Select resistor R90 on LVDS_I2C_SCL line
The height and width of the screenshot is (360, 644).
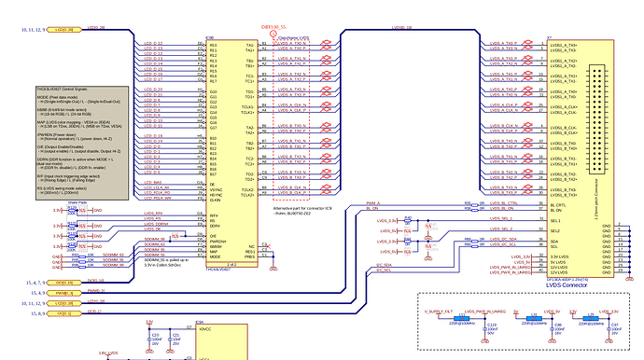(474, 246)
